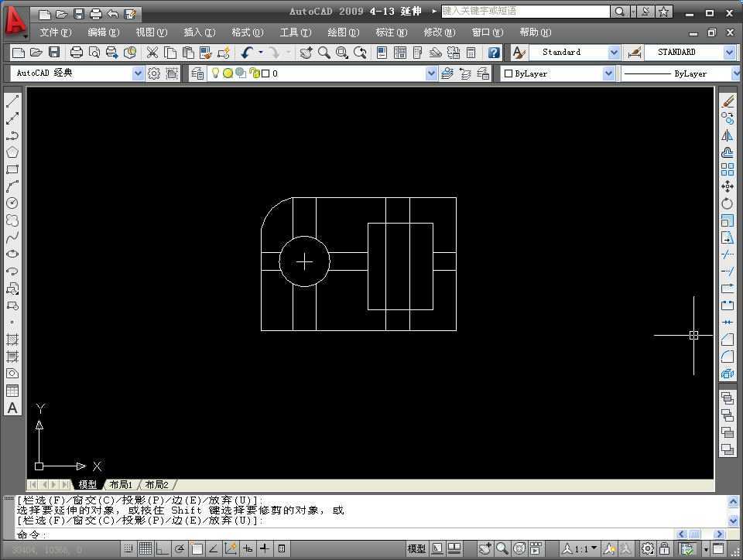Toggle Dynamic Input in status bar
The height and width of the screenshot is (560, 743).
coord(248,548)
